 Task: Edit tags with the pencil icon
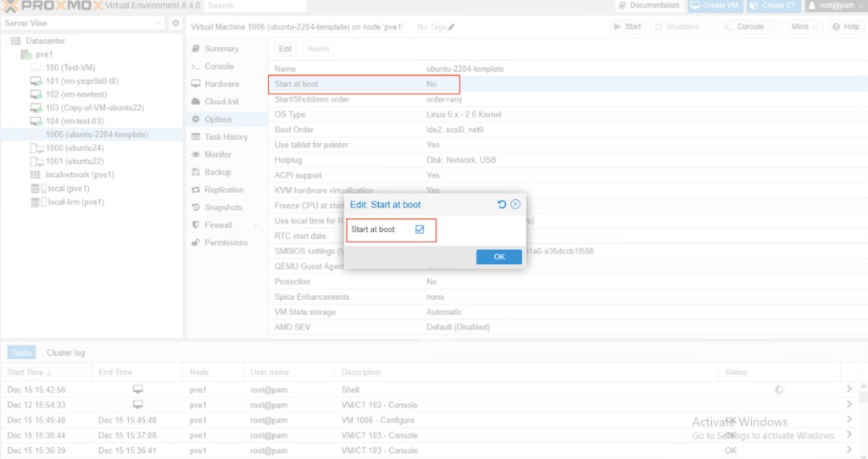click(x=451, y=27)
